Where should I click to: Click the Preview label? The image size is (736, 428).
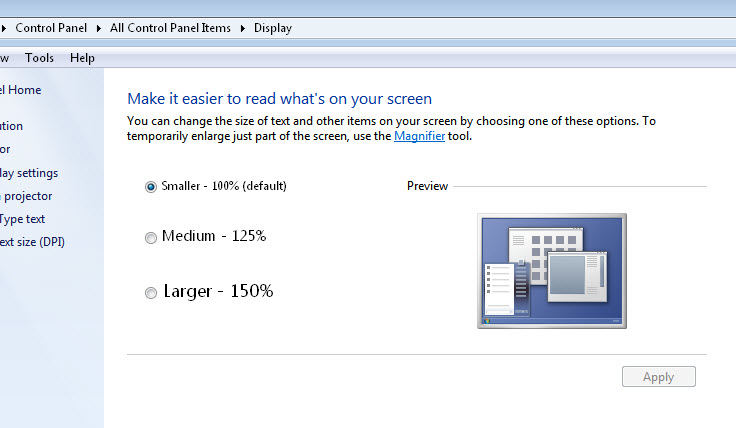(x=427, y=186)
